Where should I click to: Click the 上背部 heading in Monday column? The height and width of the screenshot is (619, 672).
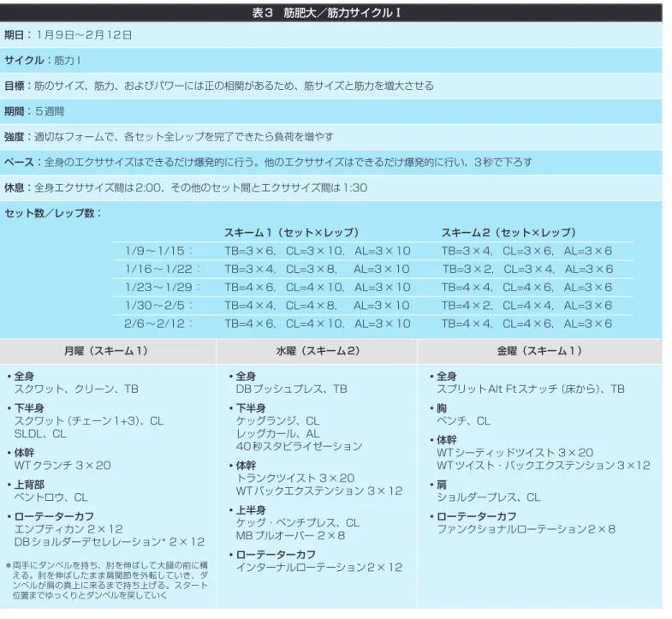(x=29, y=485)
